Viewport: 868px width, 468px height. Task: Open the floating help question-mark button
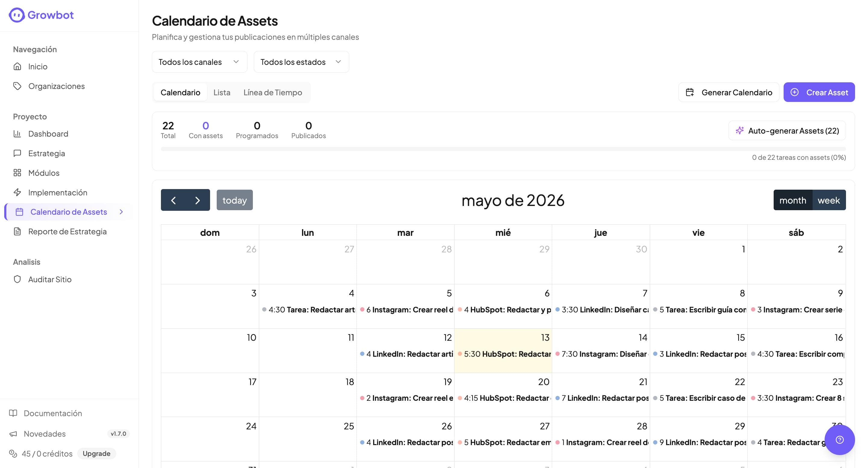click(x=839, y=440)
